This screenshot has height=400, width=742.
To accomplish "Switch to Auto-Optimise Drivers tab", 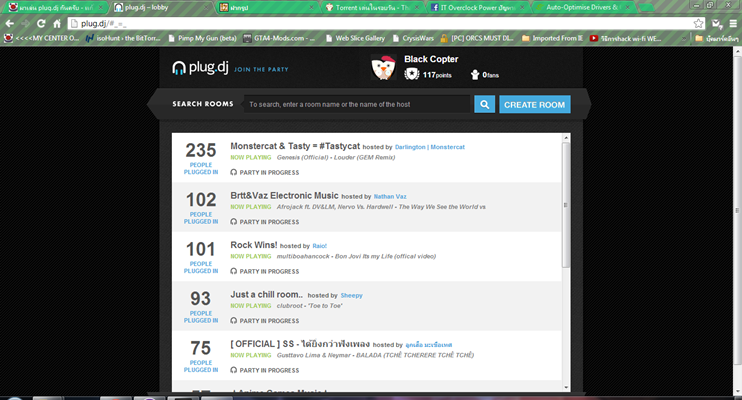I will coord(583,8).
